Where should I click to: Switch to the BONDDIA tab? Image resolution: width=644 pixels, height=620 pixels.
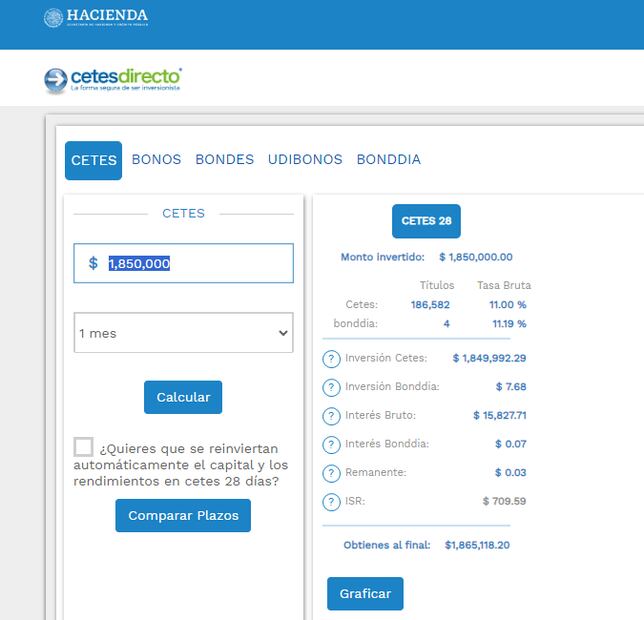[389, 160]
